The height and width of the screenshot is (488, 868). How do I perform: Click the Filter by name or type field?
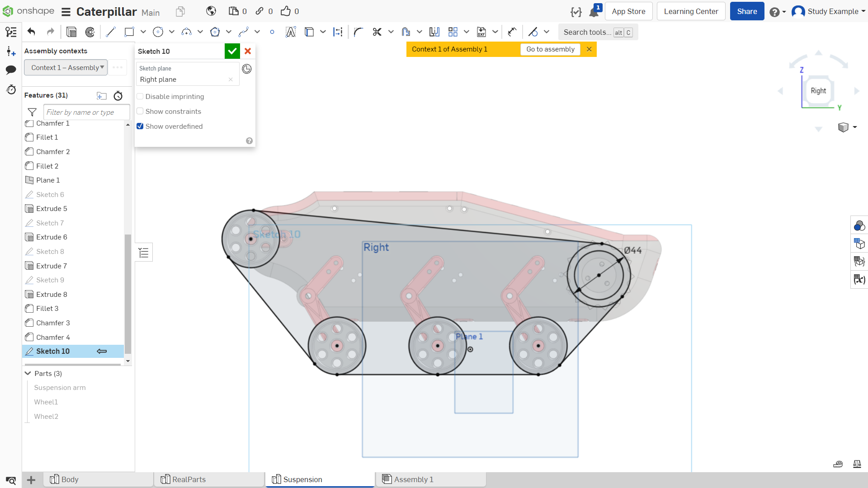(87, 112)
